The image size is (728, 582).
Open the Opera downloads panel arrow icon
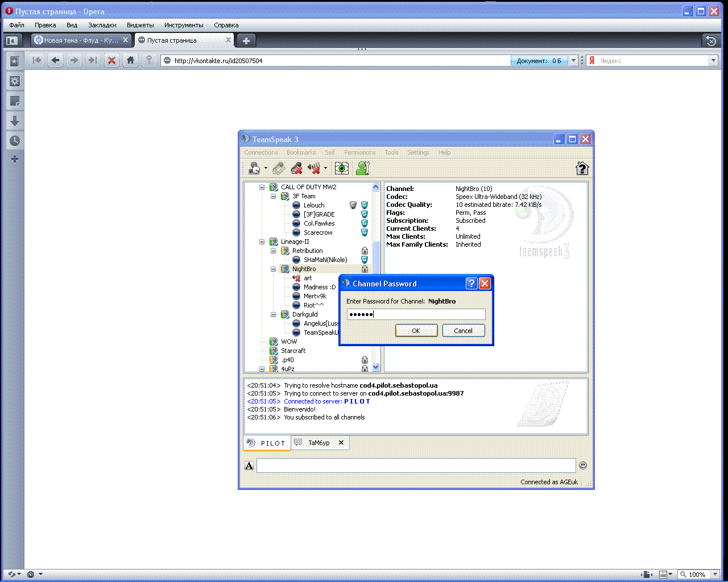pyautogui.click(x=15, y=120)
